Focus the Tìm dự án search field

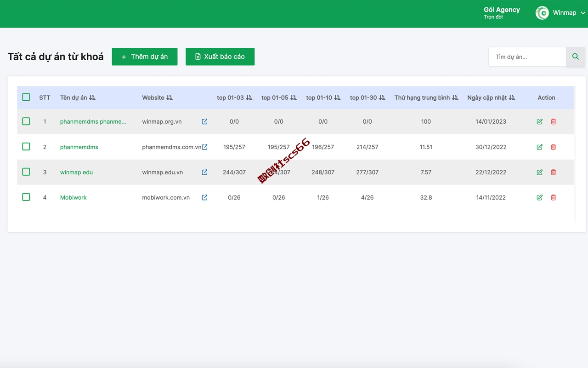(x=527, y=57)
